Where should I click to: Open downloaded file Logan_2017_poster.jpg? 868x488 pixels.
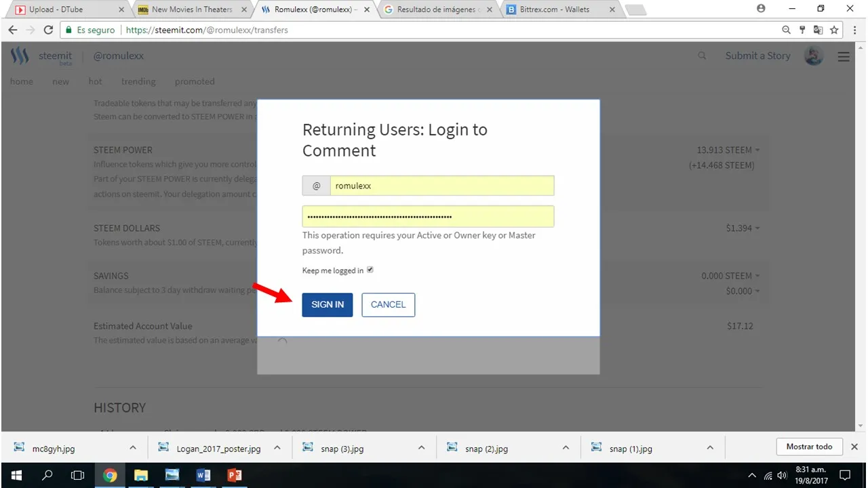pos(218,448)
